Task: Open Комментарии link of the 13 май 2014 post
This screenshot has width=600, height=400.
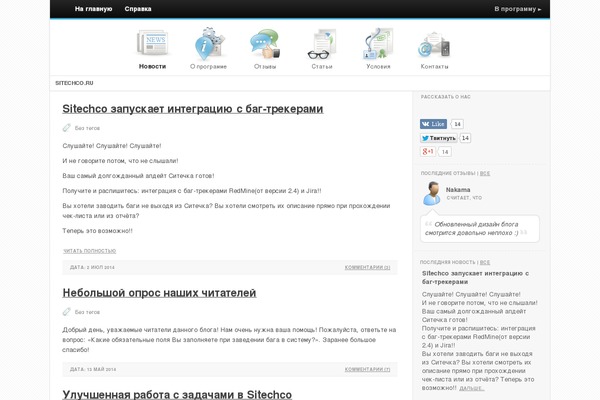Action: click(x=367, y=370)
